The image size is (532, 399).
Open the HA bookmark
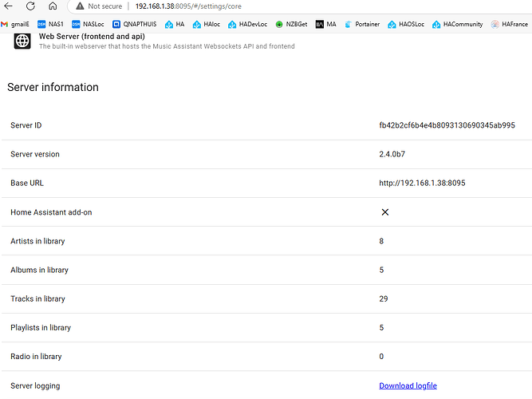point(174,24)
